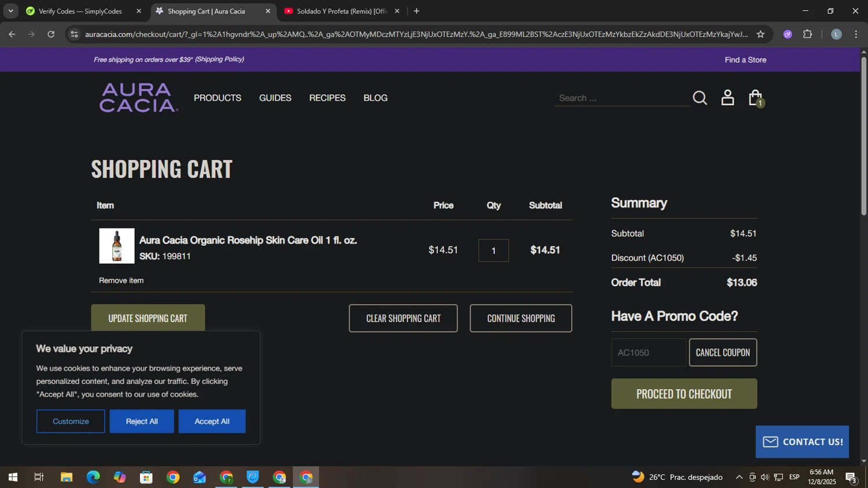The height and width of the screenshot is (488, 868).
Task: Click the Find a Store link
Action: coord(745,60)
